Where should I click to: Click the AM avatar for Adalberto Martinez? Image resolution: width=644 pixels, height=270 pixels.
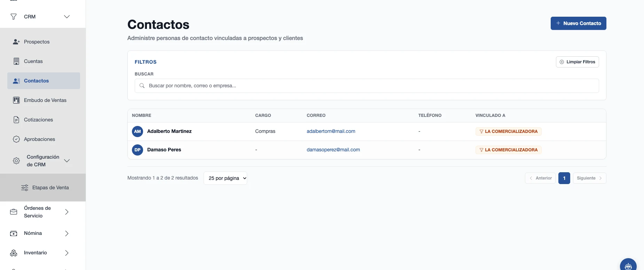[138, 132]
